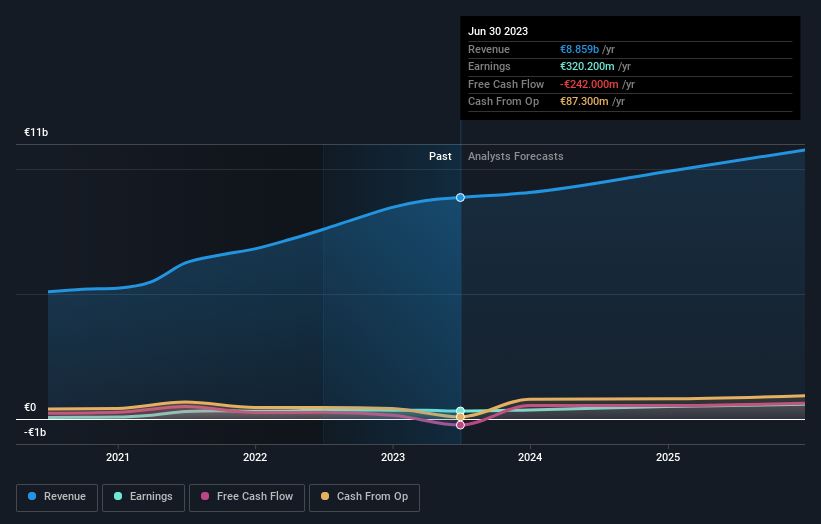Toggle the Revenue legend button
The width and height of the screenshot is (821, 524).
pyautogui.click(x=57, y=497)
